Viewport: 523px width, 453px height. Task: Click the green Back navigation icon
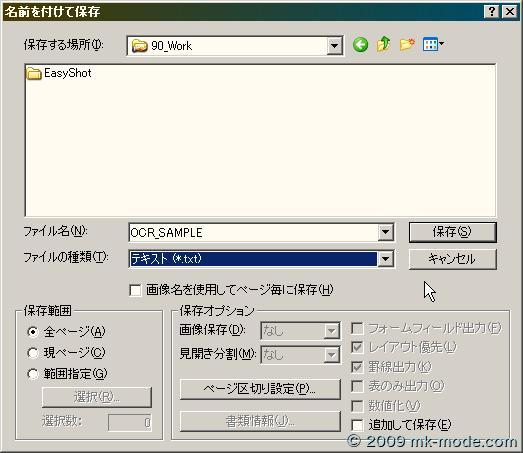point(361,45)
